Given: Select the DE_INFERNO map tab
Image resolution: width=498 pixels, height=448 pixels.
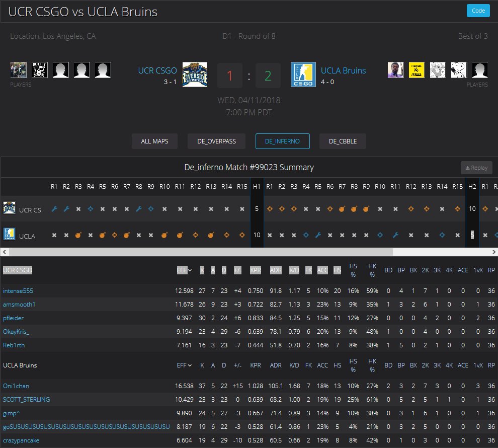Looking at the screenshot, I should coord(282,141).
